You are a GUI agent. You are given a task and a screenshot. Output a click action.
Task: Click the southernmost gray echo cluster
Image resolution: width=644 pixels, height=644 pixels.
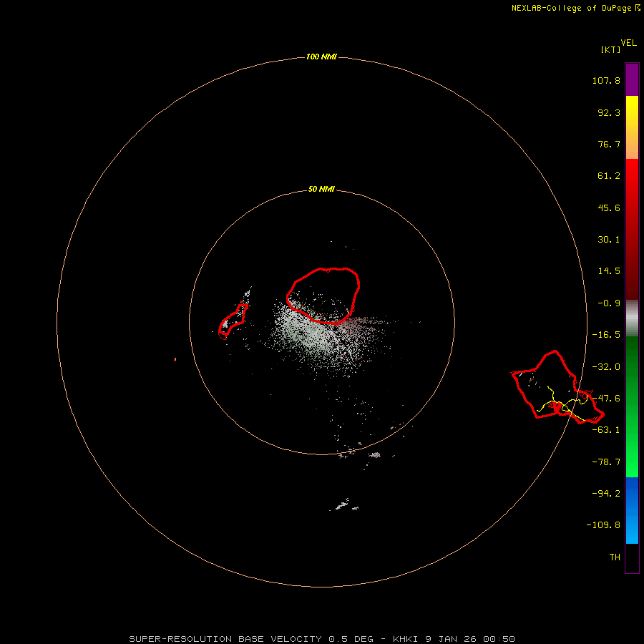tap(344, 504)
